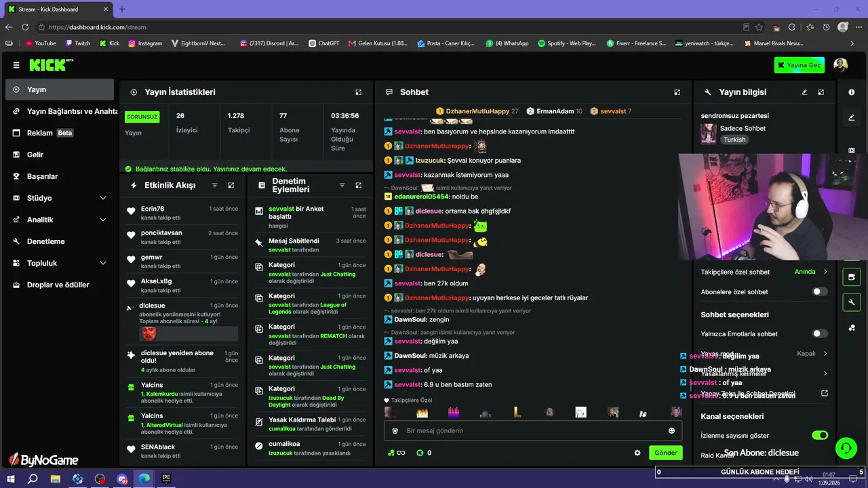Toggle Abonelere özel sohbet switch

(820, 291)
